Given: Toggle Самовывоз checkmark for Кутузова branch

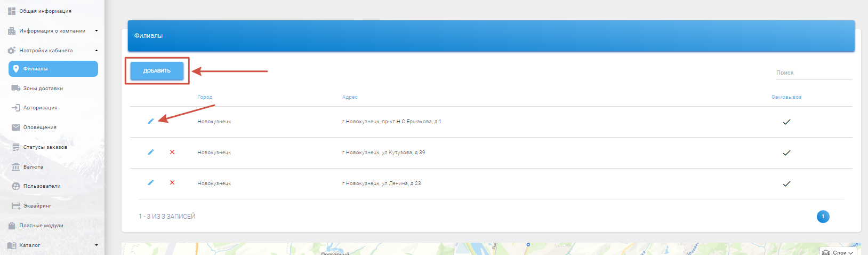Looking at the screenshot, I should point(786,153).
